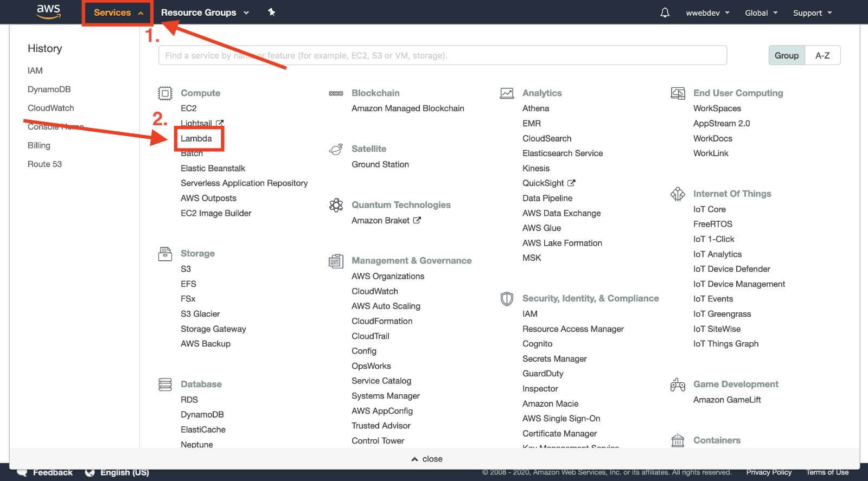Viewport: 868px width, 481px height.
Task: Open the Global region dropdown
Action: coord(761,13)
